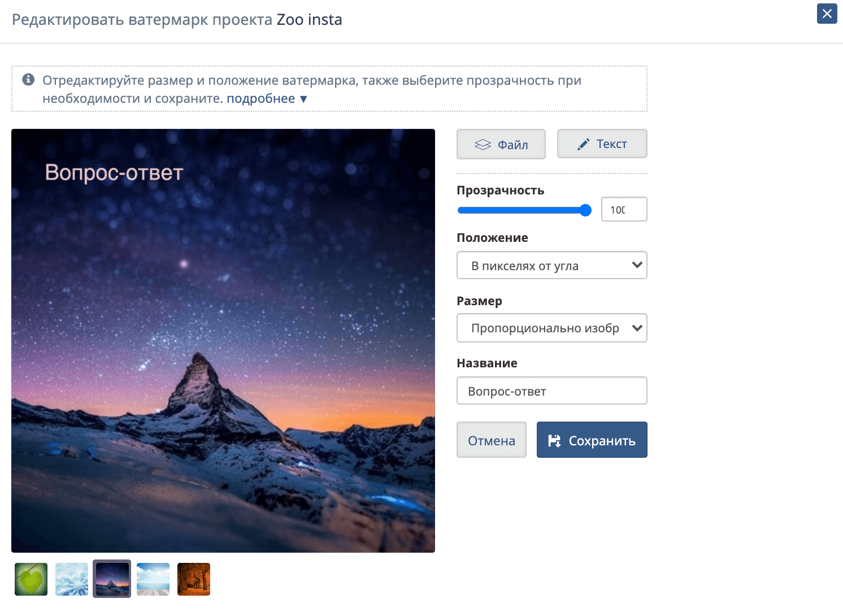The height and width of the screenshot is (616, 843).
Task: Select the green leaf preview thumbnail
Action: tap(31, 579)
